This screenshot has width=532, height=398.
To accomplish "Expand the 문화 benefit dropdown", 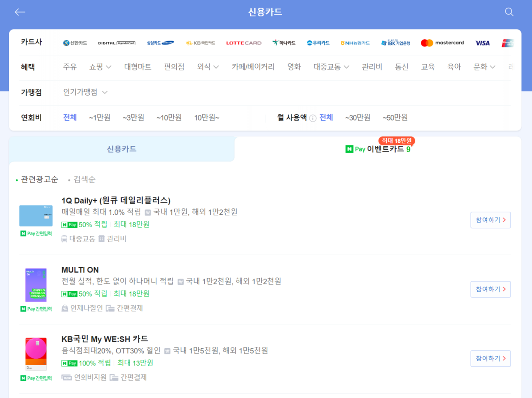I will pyautogui.click(x=484, y=67).
